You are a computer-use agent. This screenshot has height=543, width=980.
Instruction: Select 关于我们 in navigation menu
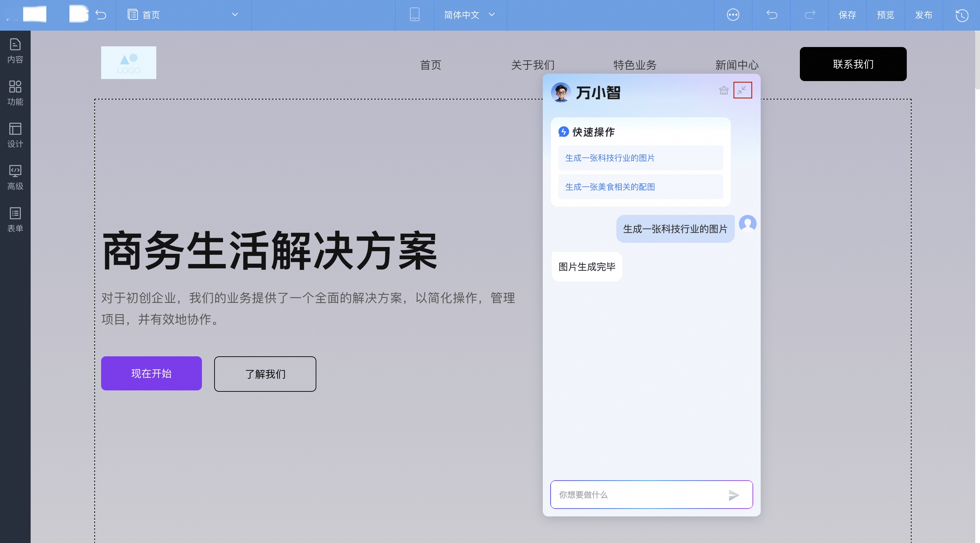pyautogui.click(x=533, y=65)
